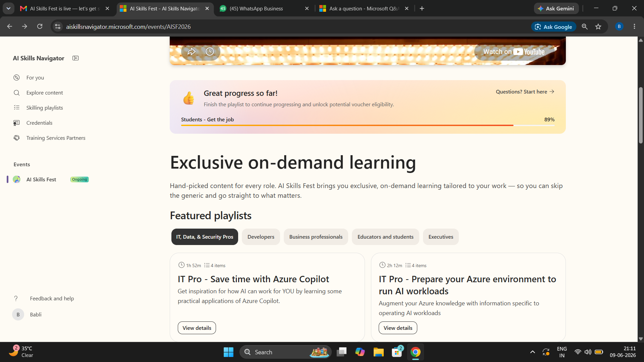Click the video watch later clock icon
This screenshot has height=362, width=644.
(x=210, y=52)
